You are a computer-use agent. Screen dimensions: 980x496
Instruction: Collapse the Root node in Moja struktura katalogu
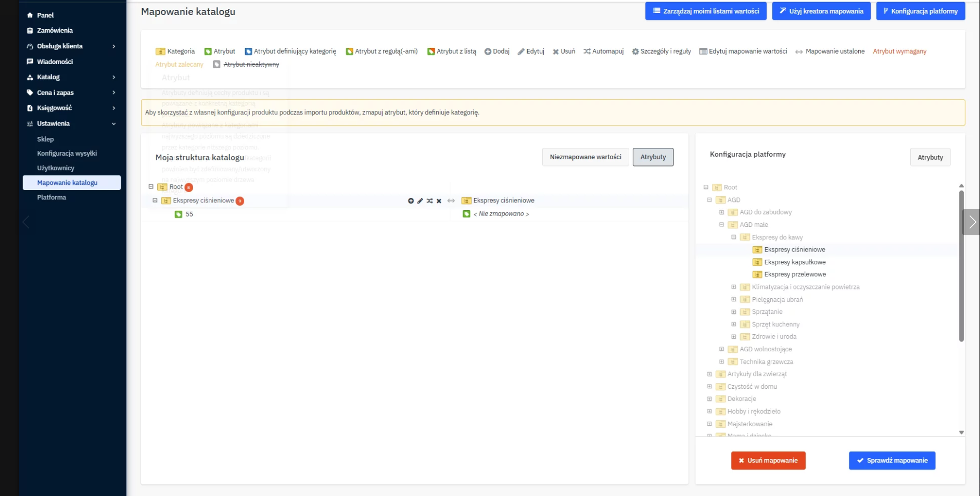pyautogui.click(x=151, y=187)
